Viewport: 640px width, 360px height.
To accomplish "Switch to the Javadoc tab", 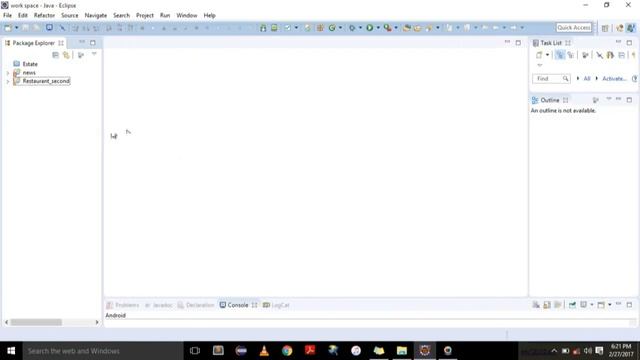I will point(158,305).
